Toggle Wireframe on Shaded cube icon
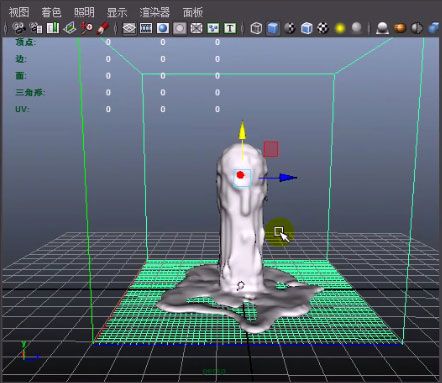Viewport: 442px width, 383px height. (x=306, y=28)
